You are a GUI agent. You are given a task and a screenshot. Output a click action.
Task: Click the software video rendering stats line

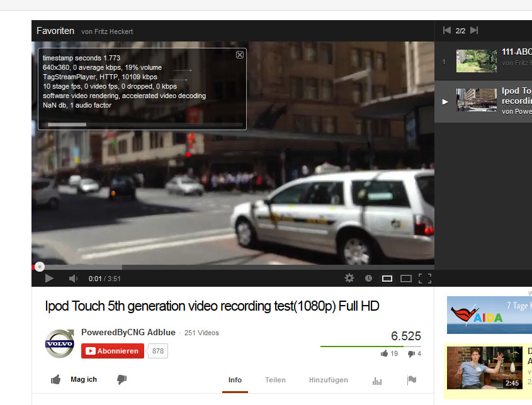coord(124,96)
